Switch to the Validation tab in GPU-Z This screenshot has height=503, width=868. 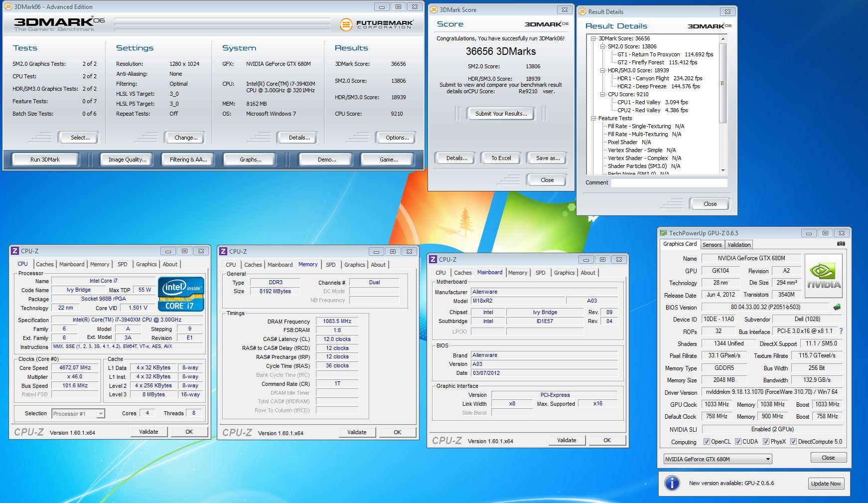[739, 245]
